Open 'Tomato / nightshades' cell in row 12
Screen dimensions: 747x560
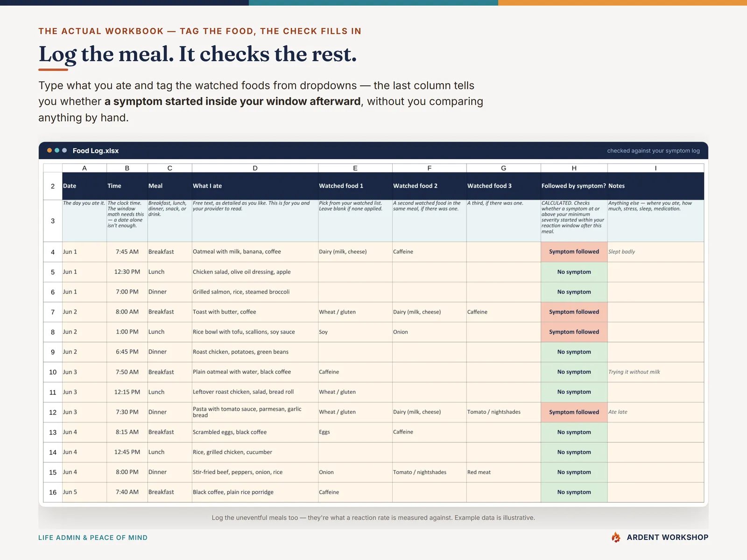(x=504, y=413)
